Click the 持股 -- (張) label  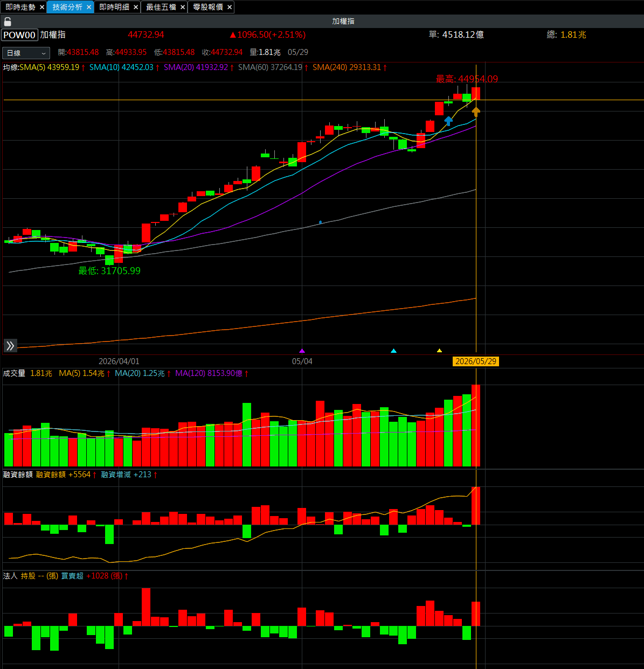[40, 576]
